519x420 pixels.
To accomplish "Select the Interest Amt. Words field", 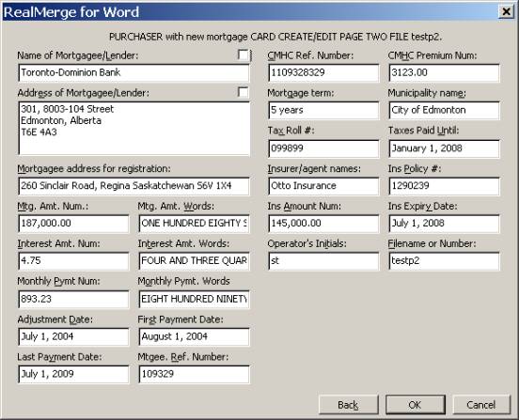I will [x=194, y=261].
